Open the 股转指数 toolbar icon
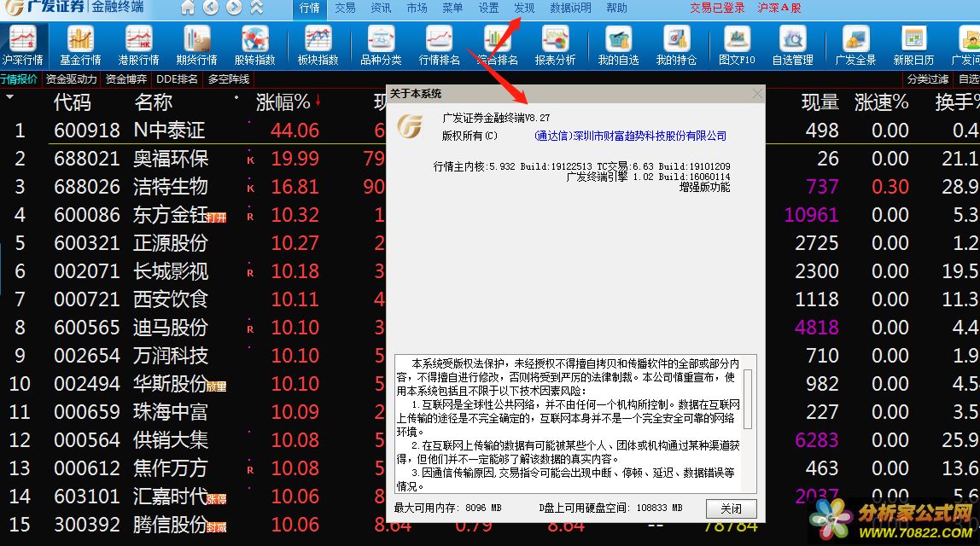Viewport: 980px width, 546px height. click(255, 45)
